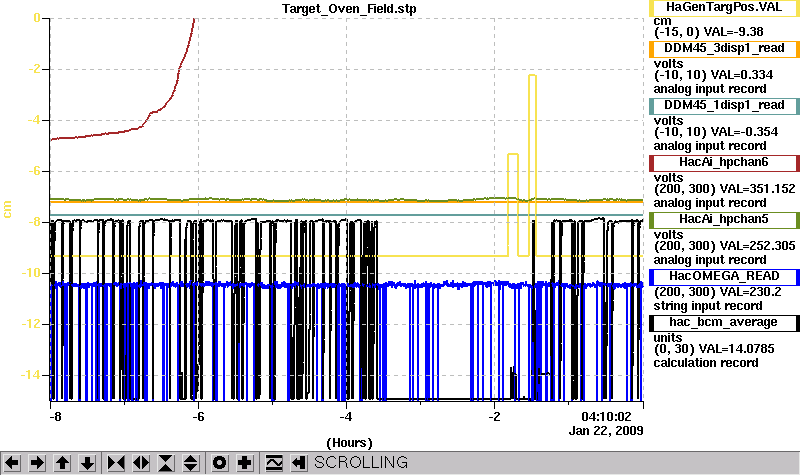Pan the graph down with the down arrow
This screenshot has height=475, width=800.
[87, 463]
